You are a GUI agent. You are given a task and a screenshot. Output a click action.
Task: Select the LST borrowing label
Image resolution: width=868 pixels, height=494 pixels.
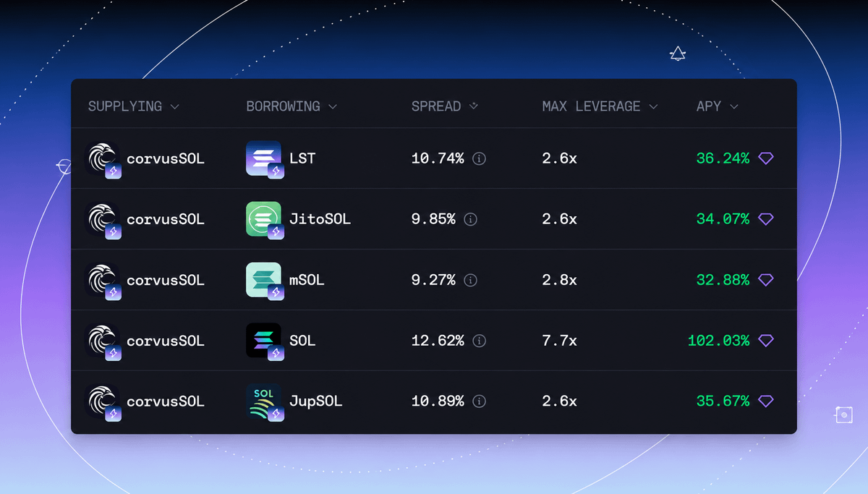302,158
